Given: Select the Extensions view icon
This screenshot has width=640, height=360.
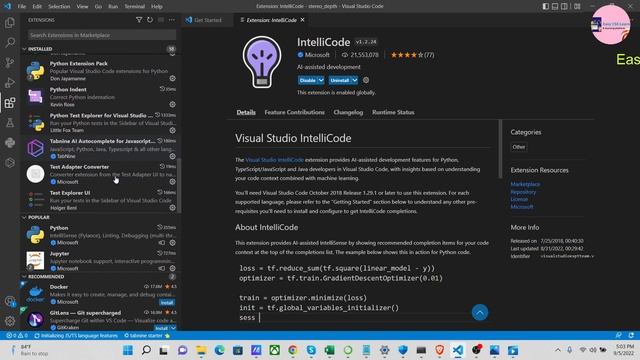Looking at the screenshot, I should click(x=10, y=102).
